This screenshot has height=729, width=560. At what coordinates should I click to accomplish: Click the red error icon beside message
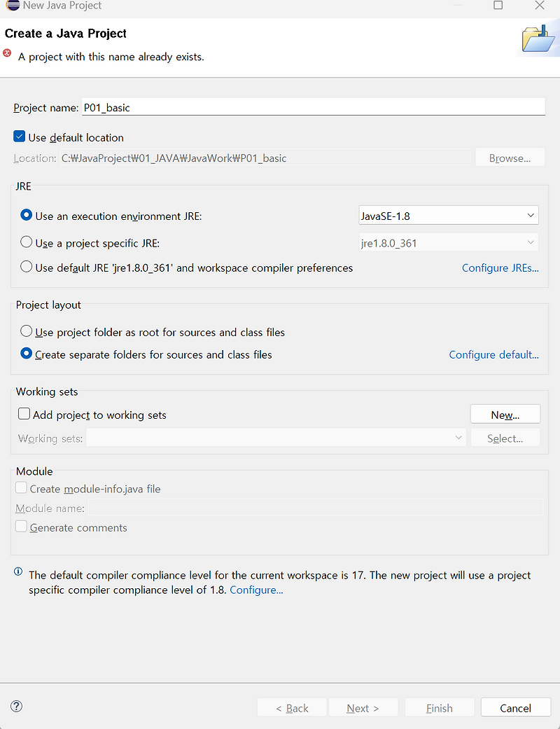click(x=8, y=53)
